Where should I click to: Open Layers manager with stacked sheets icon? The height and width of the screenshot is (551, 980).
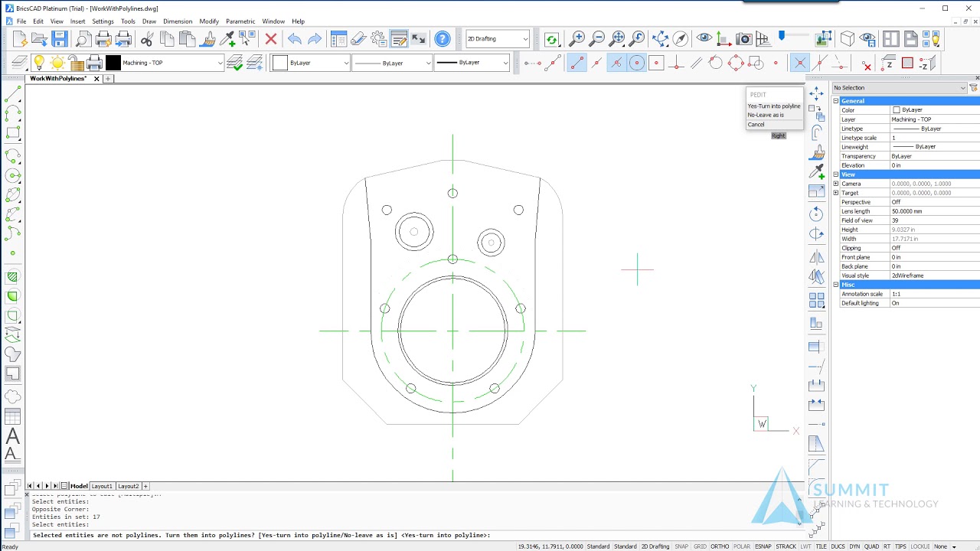[x=20, y=63]
